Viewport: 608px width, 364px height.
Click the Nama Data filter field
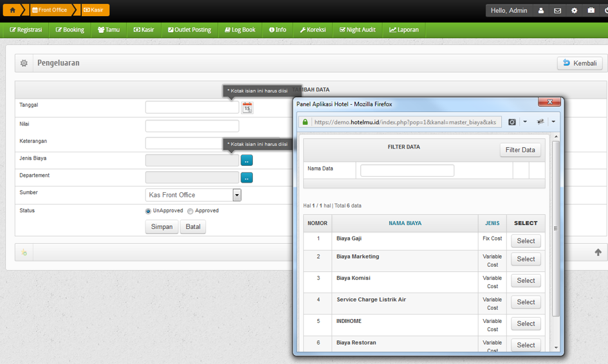coord(407,170)
